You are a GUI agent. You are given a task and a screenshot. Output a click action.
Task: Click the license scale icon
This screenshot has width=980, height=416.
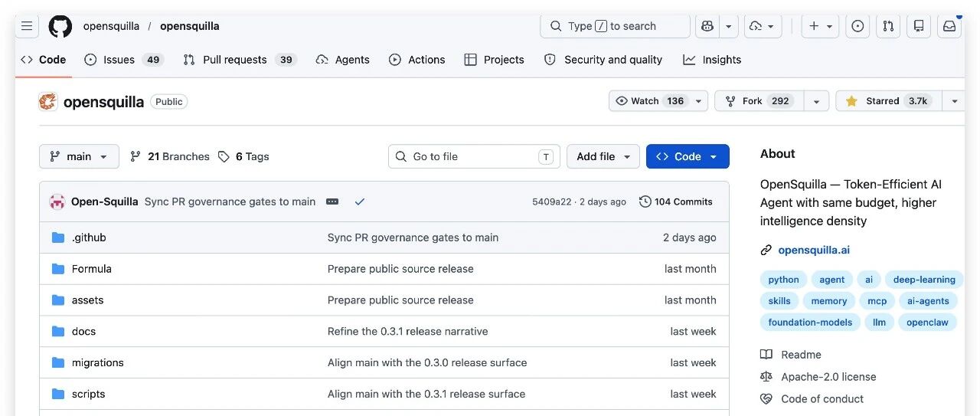tap(766, 377)
